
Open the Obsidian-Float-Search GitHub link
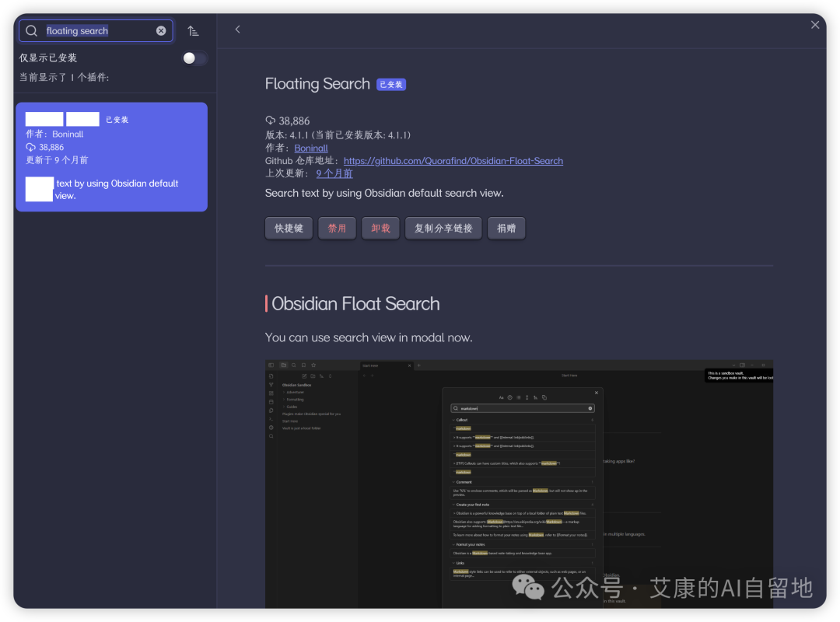pos(453,161)
